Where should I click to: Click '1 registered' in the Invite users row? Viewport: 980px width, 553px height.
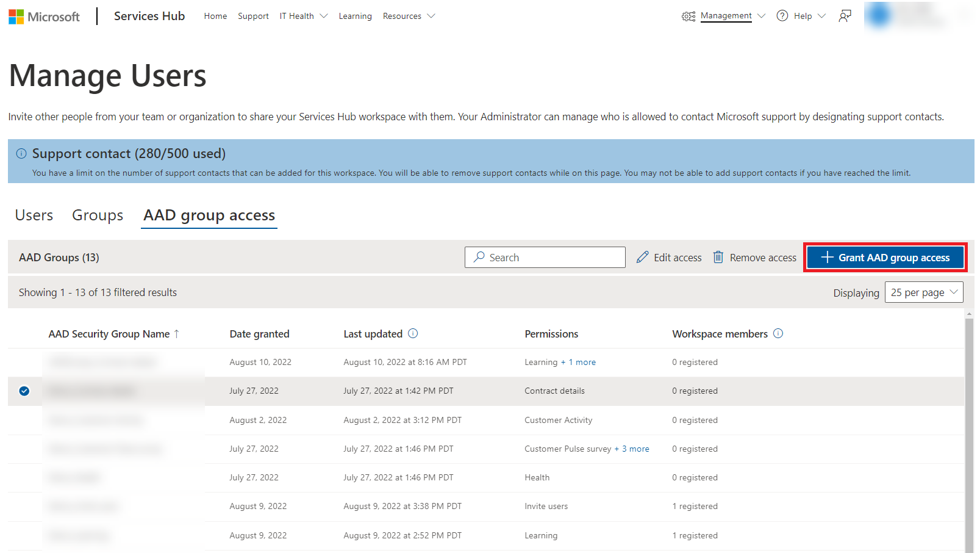pos(695,506)
